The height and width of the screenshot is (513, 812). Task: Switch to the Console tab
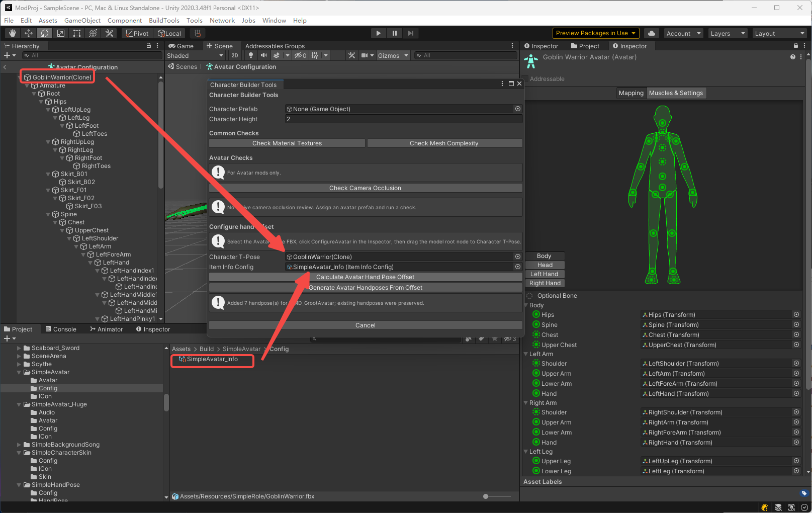(61, 329)
